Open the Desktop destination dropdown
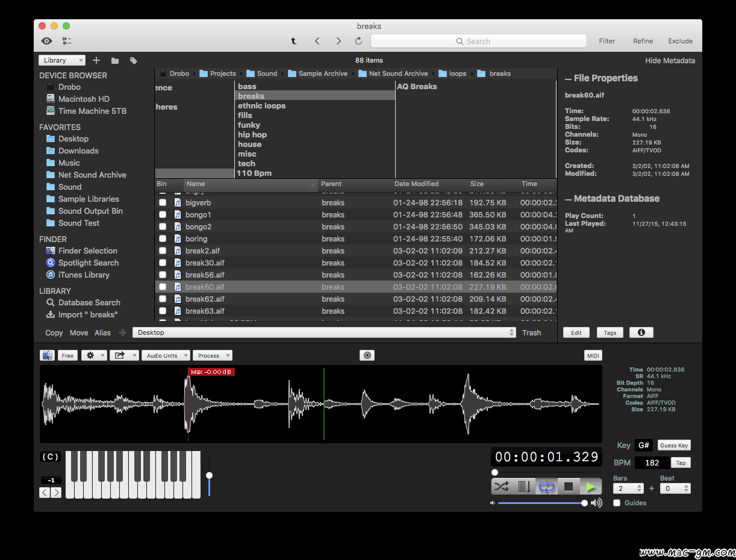This screenshot has width=736, height=560. point(324,332)
